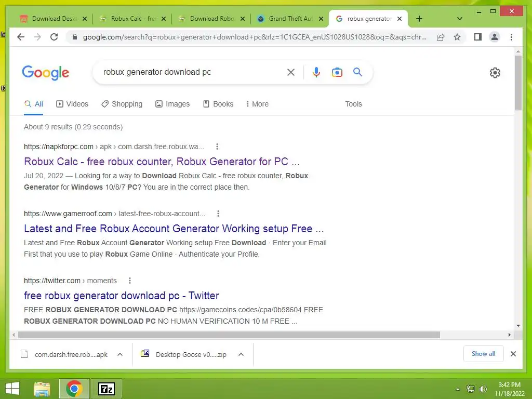This screenshot has height=399, width=532.
Task: Open the Windows Start menu
Action: point(12,389)
